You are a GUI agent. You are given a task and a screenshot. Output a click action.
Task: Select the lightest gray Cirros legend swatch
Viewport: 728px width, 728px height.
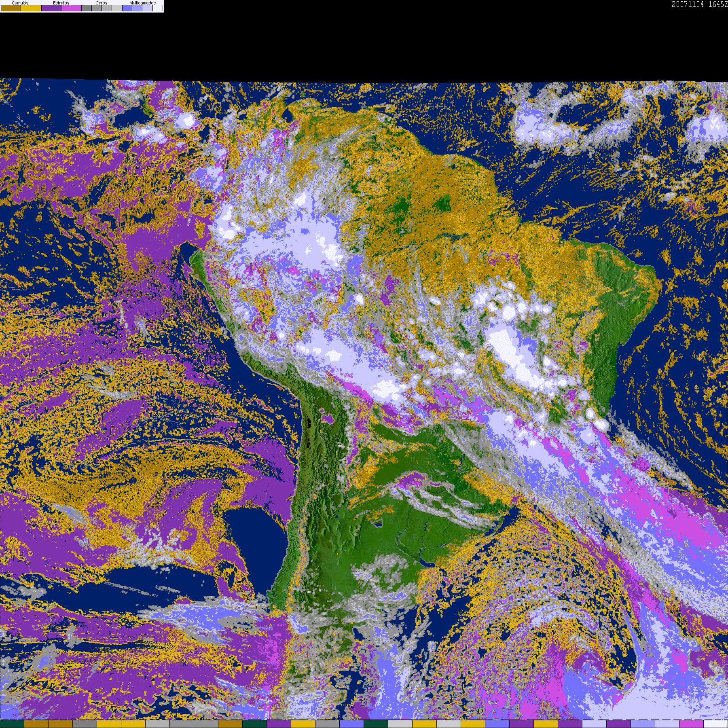pyautogui.click(x=117, y=8)
